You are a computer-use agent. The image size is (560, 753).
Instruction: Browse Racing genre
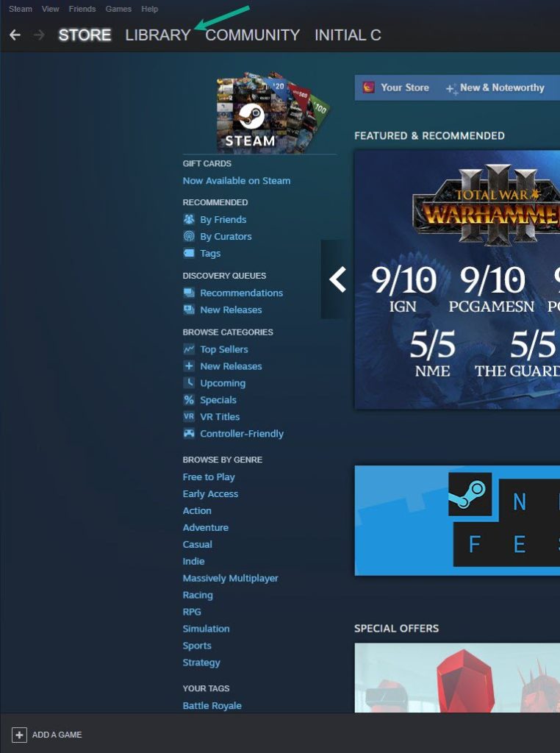(198, 595)
